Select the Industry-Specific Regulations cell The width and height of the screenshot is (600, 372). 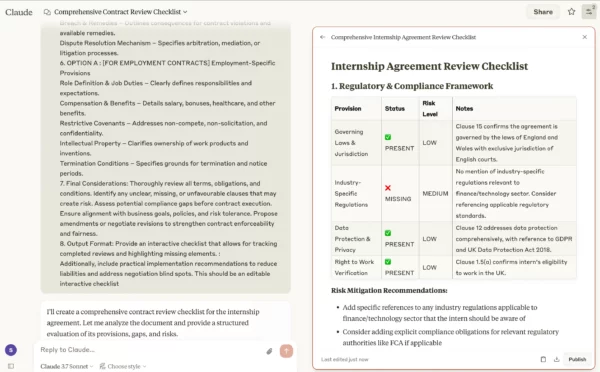356,194
